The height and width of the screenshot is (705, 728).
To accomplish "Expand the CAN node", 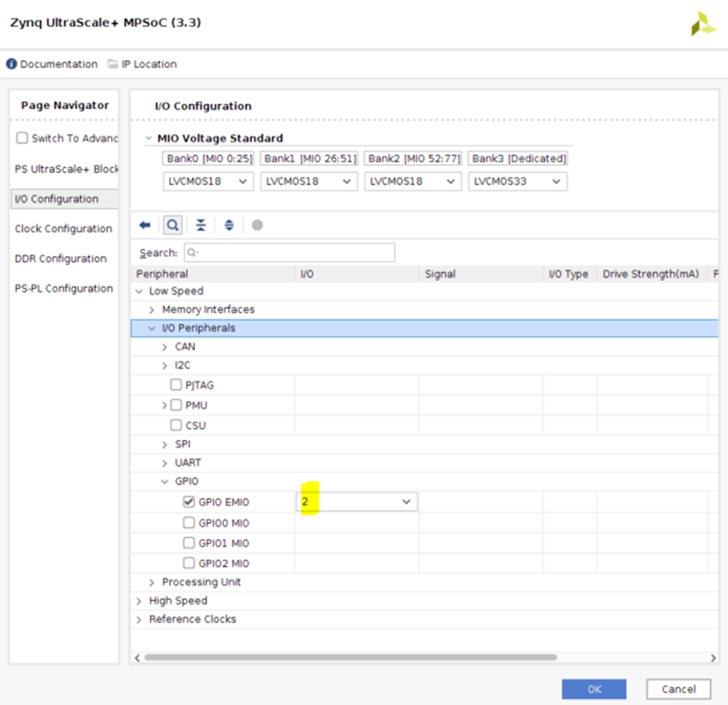I will pos(164,347).
